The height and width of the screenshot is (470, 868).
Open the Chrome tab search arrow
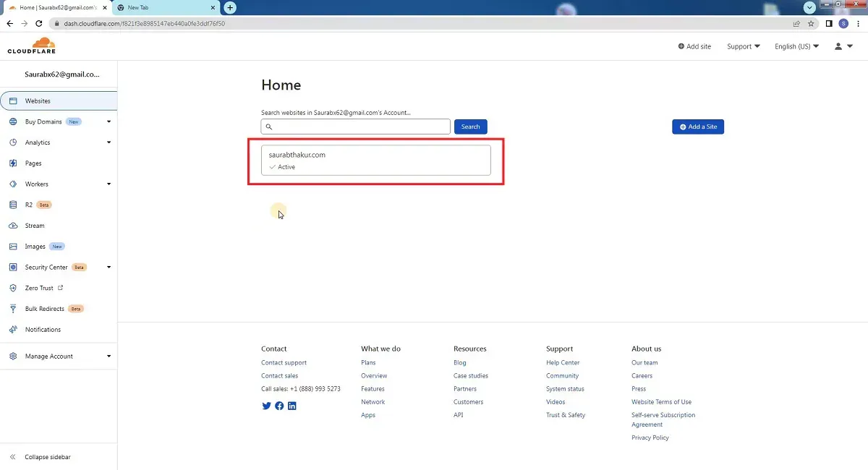point(809,7)
